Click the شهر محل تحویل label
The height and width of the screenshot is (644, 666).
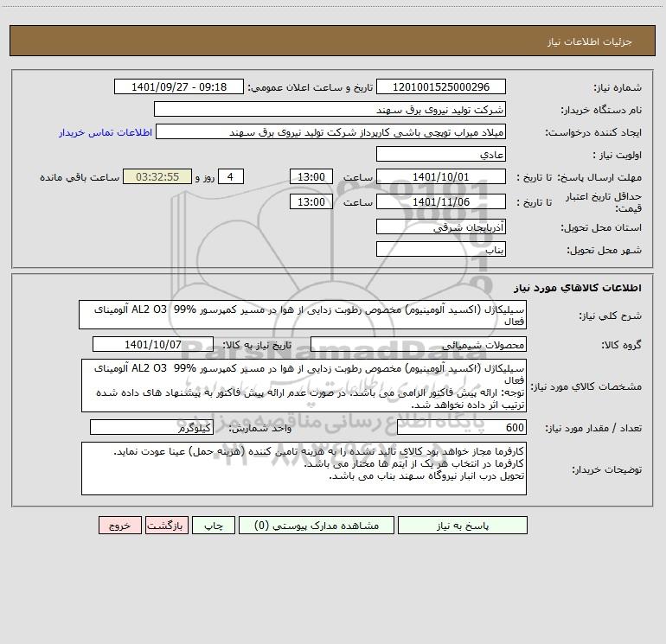tap(605, 250)
